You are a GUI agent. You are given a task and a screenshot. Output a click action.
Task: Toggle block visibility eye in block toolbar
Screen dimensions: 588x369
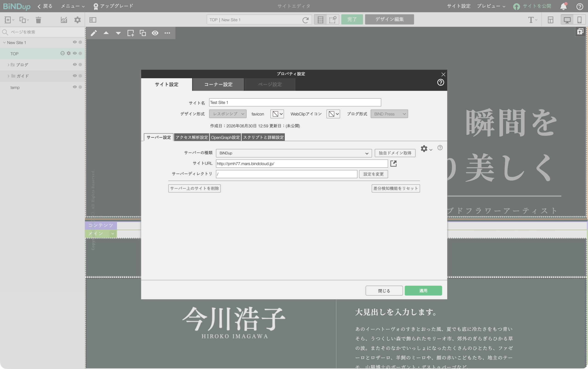pyautogui.click(x=155, y=33)
